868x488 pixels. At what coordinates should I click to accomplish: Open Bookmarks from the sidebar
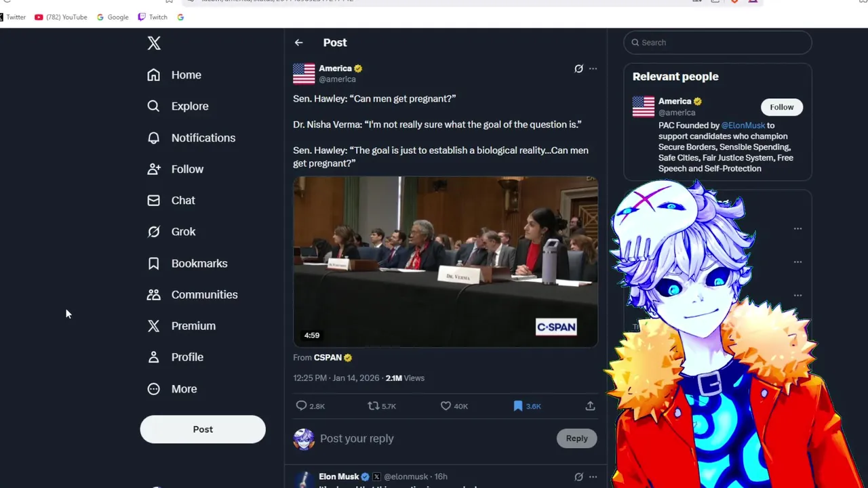(x=187, y=263)
